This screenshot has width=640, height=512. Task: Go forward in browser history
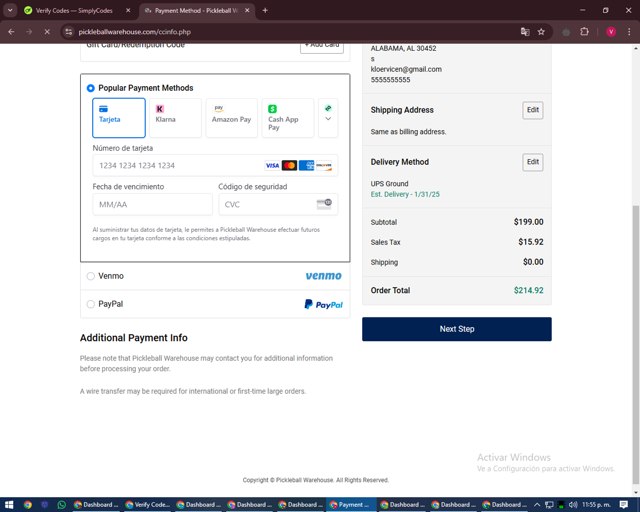(29, 31)
